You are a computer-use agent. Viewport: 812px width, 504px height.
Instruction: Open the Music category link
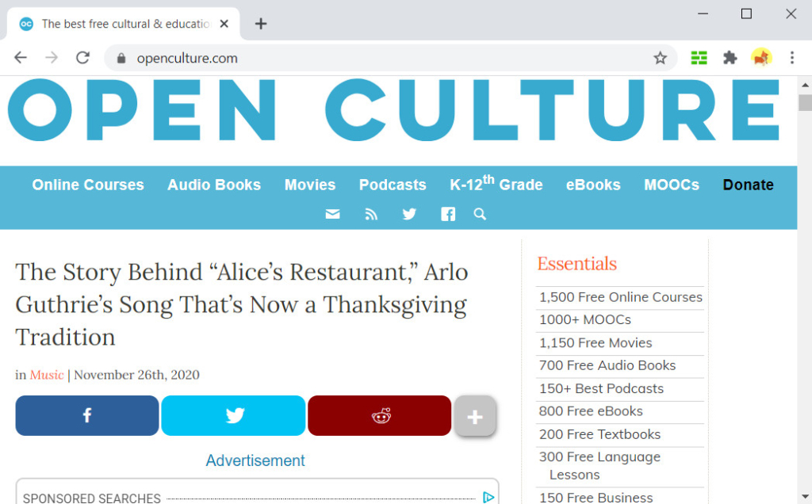47,375
